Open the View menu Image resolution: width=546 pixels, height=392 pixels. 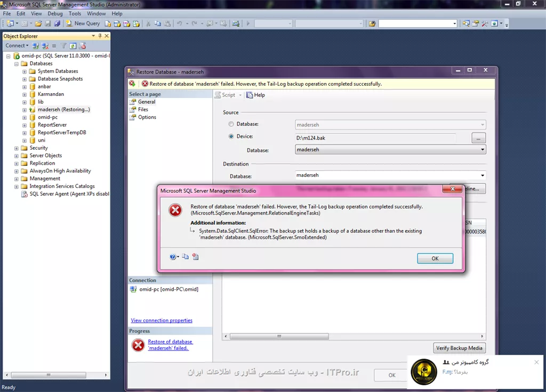tap(36, 13)
